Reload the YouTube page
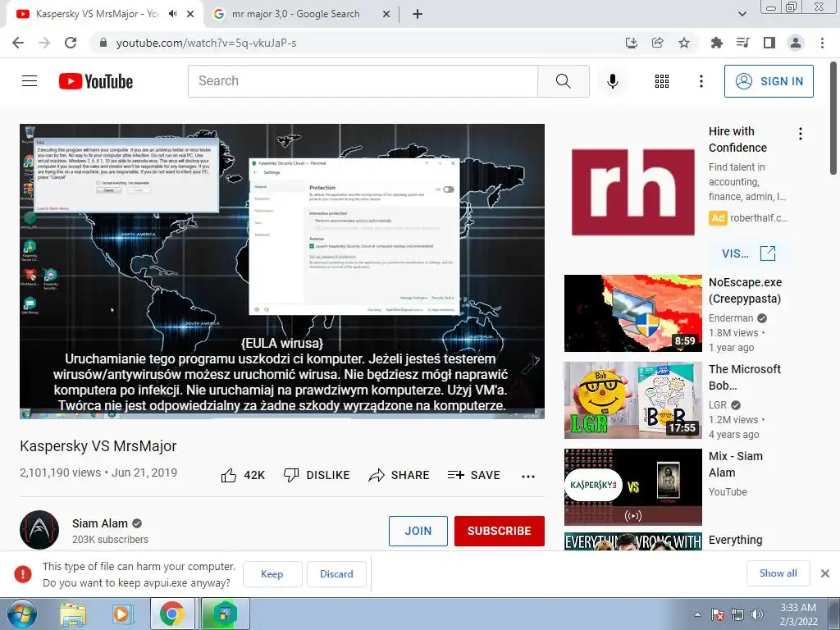The height and width of the screenshot is (630, 840). 71,43
